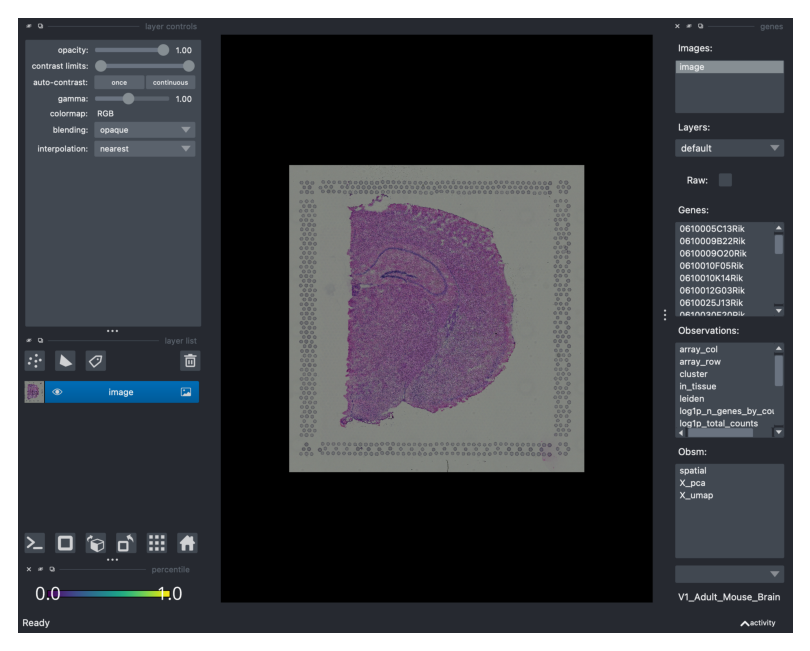This screenshot has height=651, width=810.
Task: Expand the interpolation dropdown
Action: pyautogui.click(x=145, y=149)
